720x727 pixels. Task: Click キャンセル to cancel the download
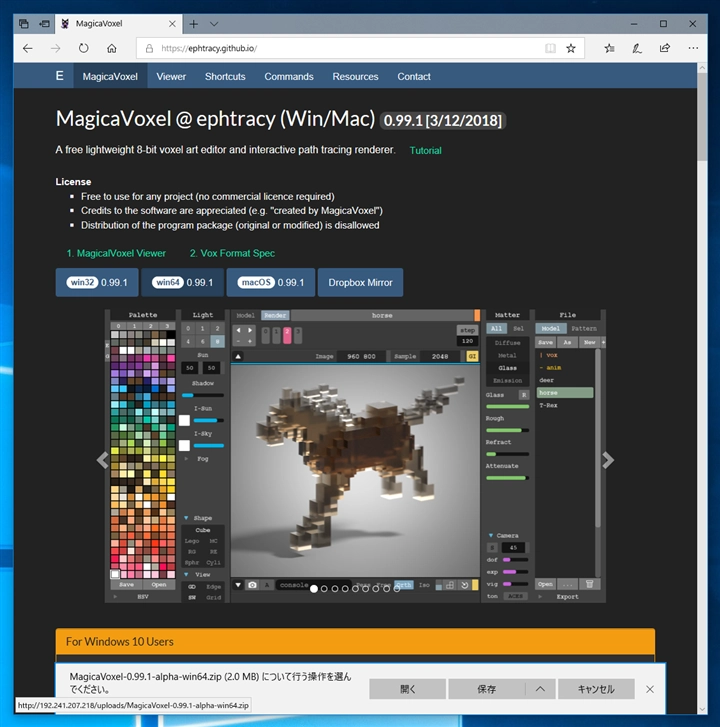coord(596,689)
